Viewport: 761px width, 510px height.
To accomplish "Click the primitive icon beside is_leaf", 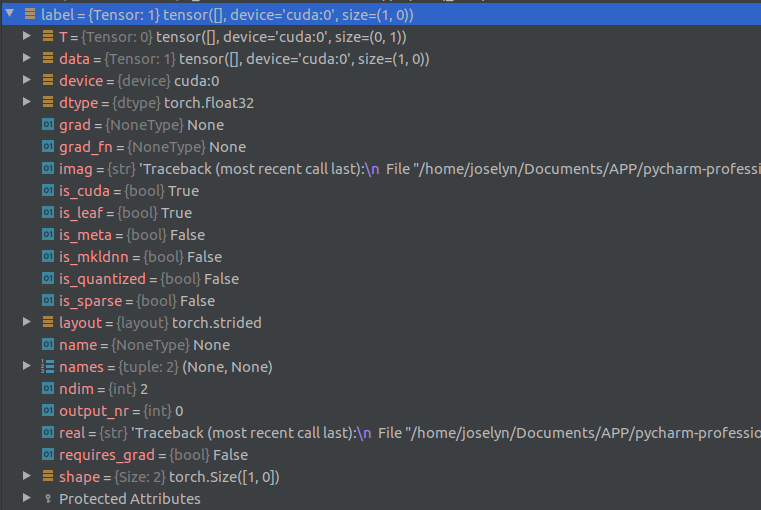I will pyautogui.click(x=48, y=212).
